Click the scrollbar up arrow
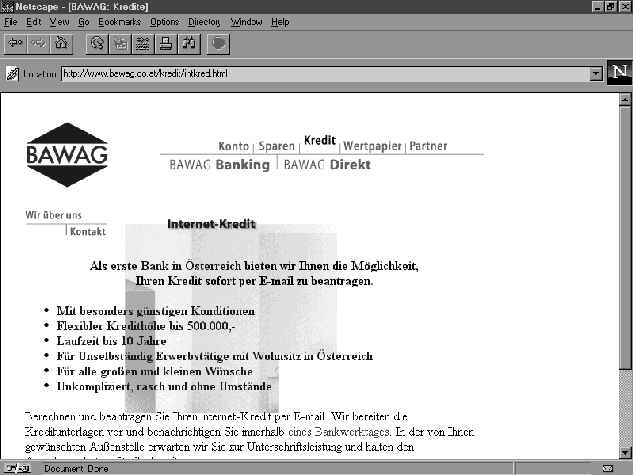 625,99
